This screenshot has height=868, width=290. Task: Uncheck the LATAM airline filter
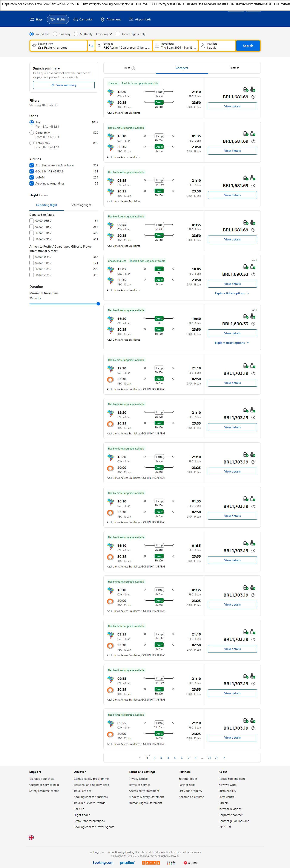point(32,178)
